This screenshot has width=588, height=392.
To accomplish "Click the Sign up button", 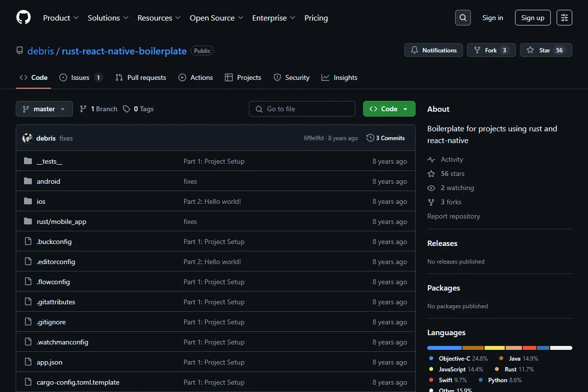I will (x=533, y=18).
